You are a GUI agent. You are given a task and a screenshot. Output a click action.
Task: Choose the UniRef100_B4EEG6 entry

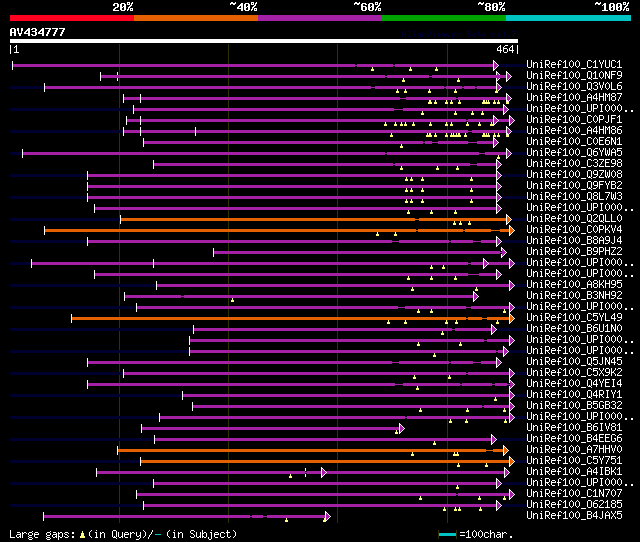tap(574, 439)
